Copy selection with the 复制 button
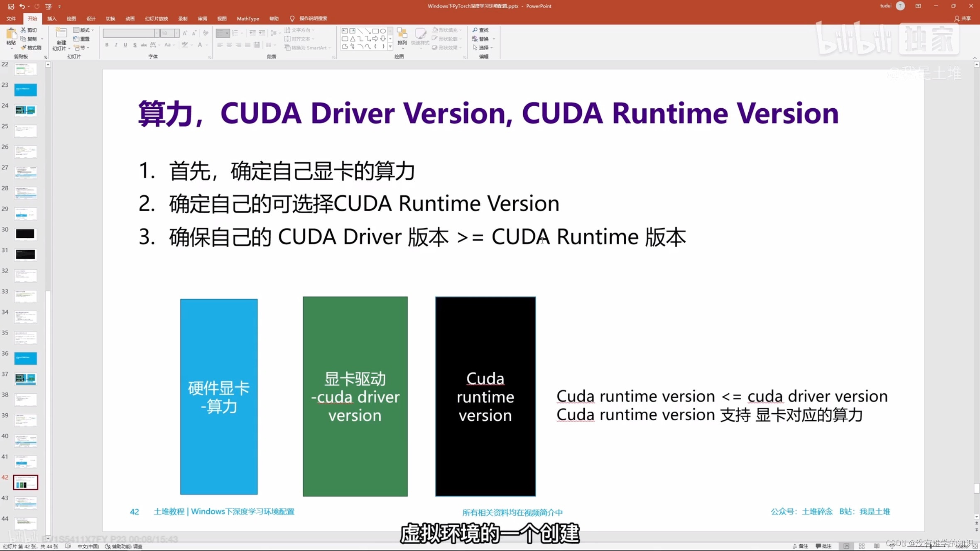980x551 pixels. [x=29, y=39]
